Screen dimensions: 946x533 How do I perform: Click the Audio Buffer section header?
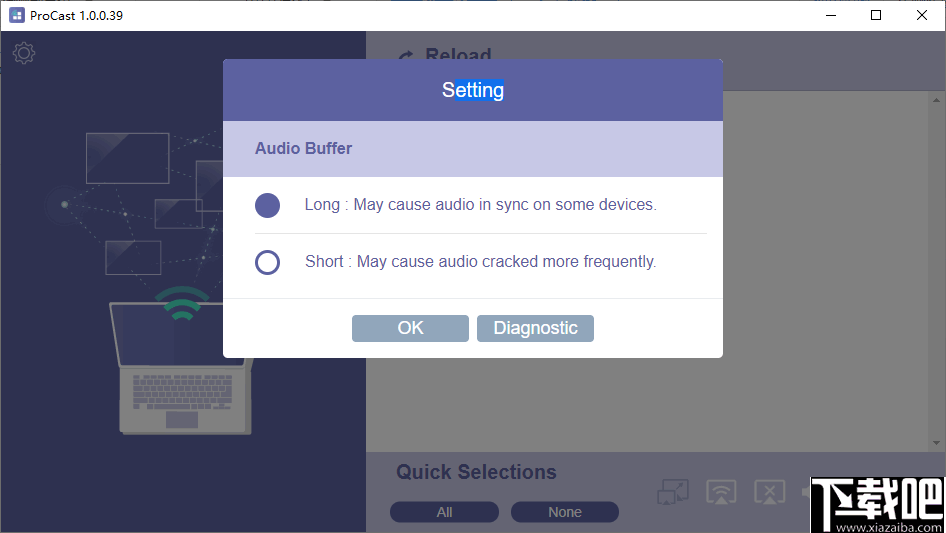303,149
